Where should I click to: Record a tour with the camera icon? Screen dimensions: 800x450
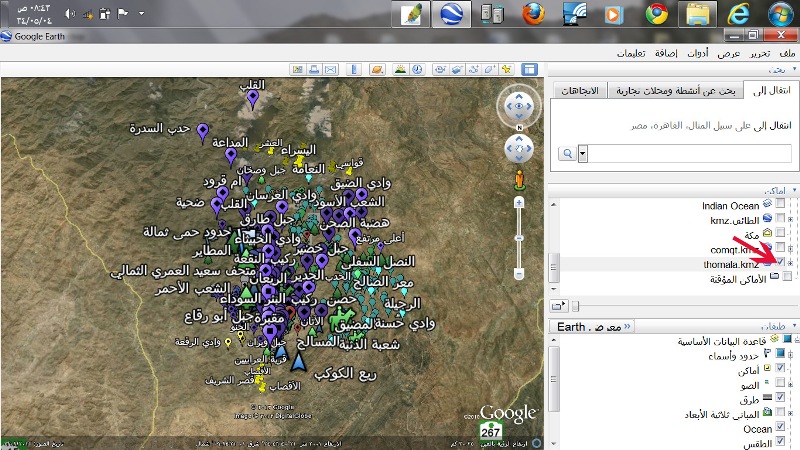coord(440,69)
